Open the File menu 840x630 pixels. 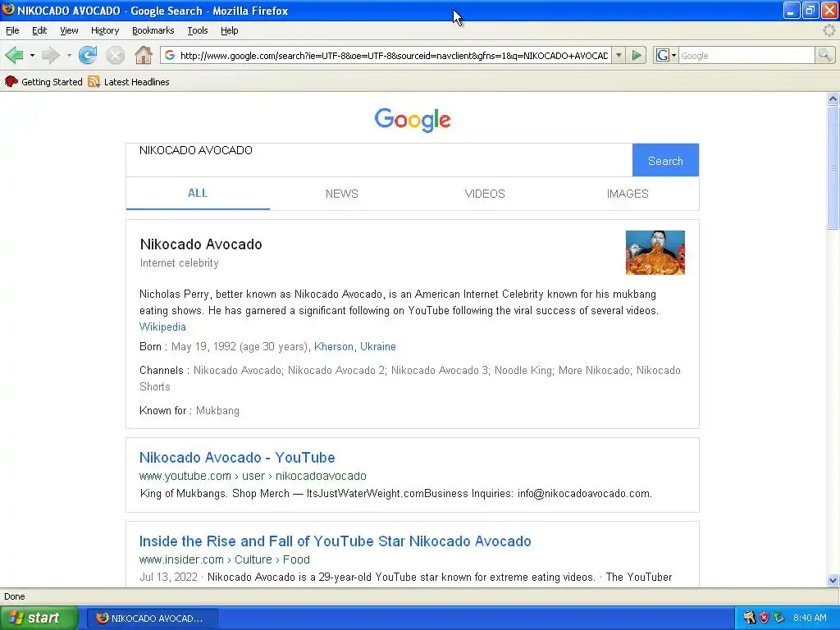[12, 30]
